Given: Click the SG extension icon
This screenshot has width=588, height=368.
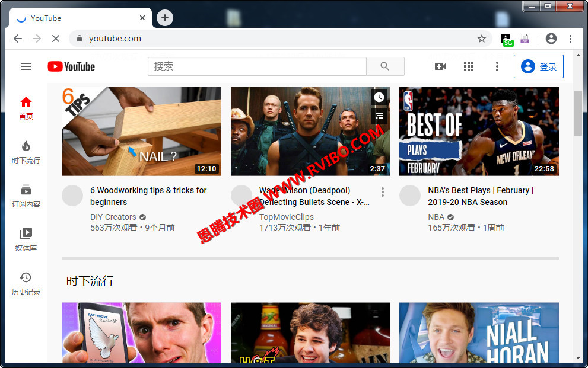Looking at the screenshot, I should [x=507, y=39].
